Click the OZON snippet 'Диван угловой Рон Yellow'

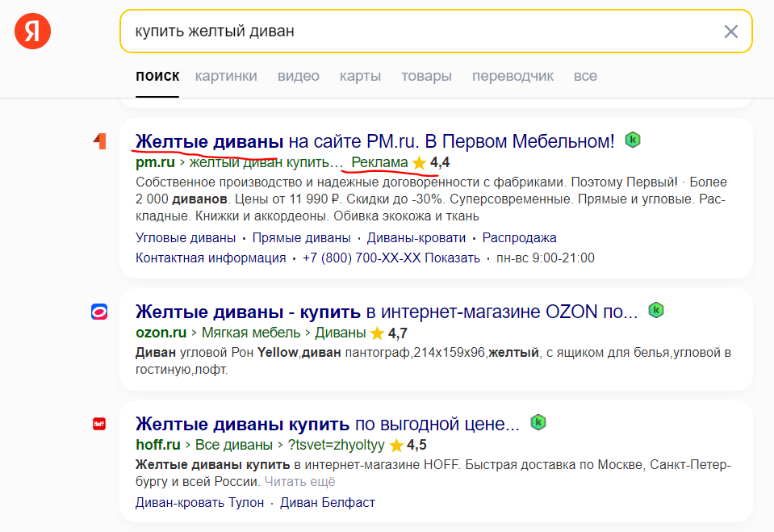[216, 352]
